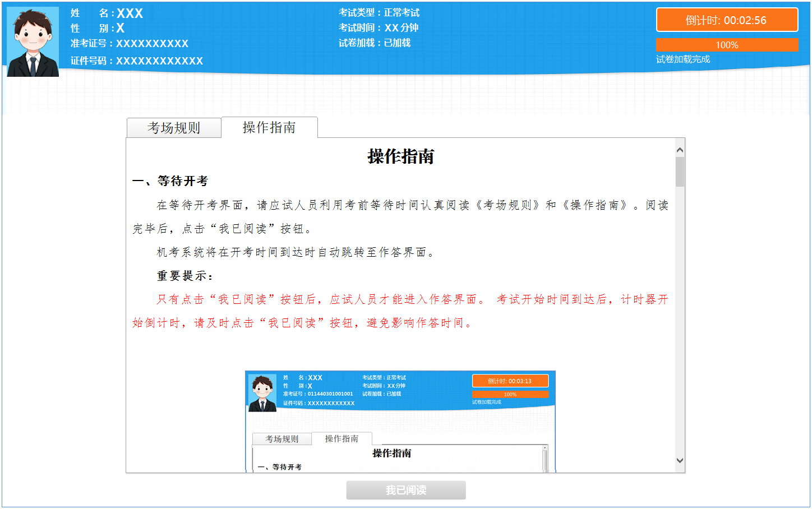Click the orange countdown timer display
Screen dimensions: 812x509
pos(727,20)
